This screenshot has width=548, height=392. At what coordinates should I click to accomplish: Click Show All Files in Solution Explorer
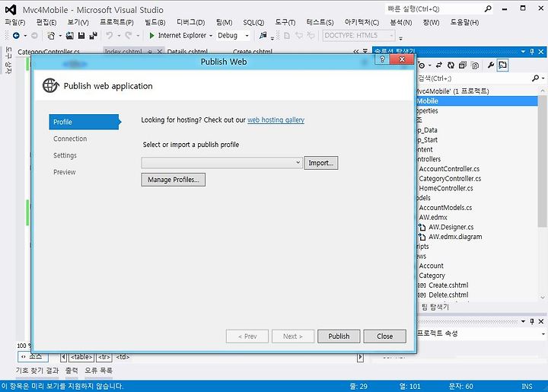(x=475, y=65)
